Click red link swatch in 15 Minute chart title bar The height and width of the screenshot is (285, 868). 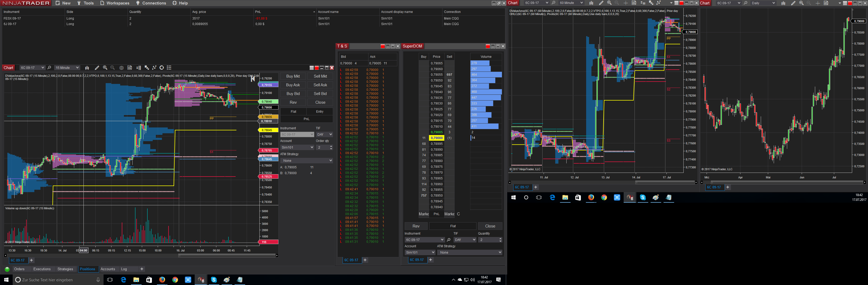316,68
